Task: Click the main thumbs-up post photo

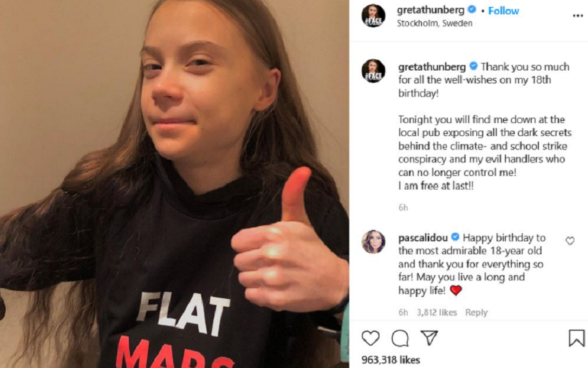Action: tap(174, 184)
